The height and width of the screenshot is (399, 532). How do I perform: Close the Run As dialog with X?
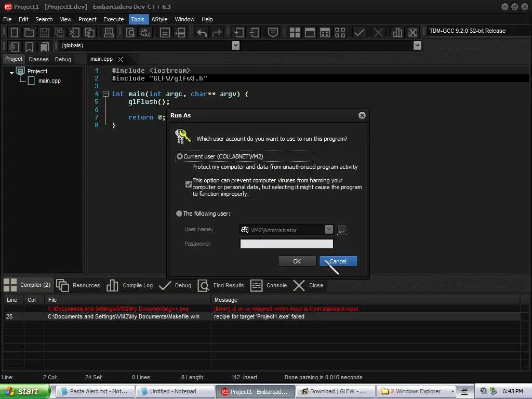pos(362,115)
